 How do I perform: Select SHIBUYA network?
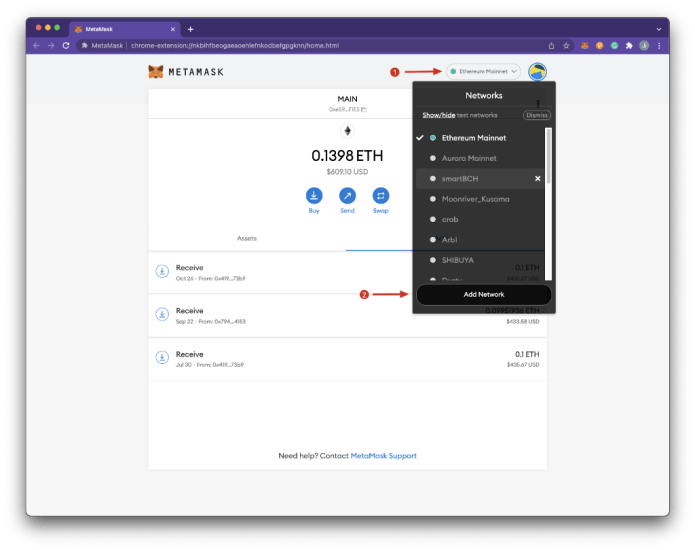(x=480, y=260)
